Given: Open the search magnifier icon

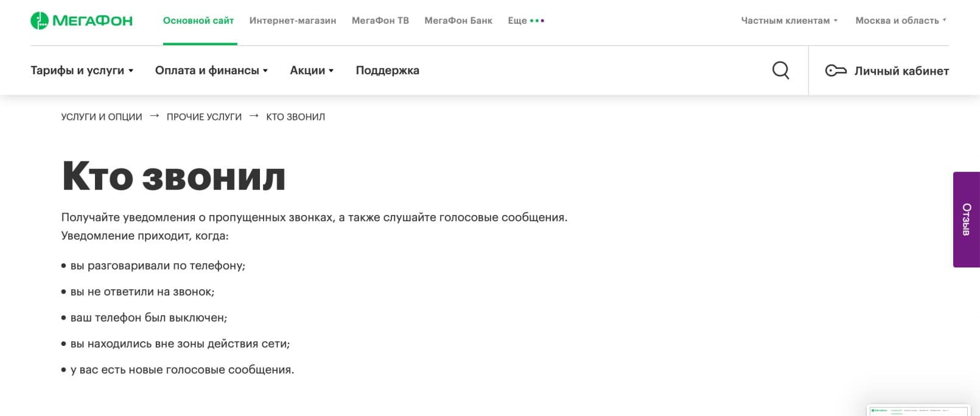Looking at the screenshot, I should coord(780,71).
